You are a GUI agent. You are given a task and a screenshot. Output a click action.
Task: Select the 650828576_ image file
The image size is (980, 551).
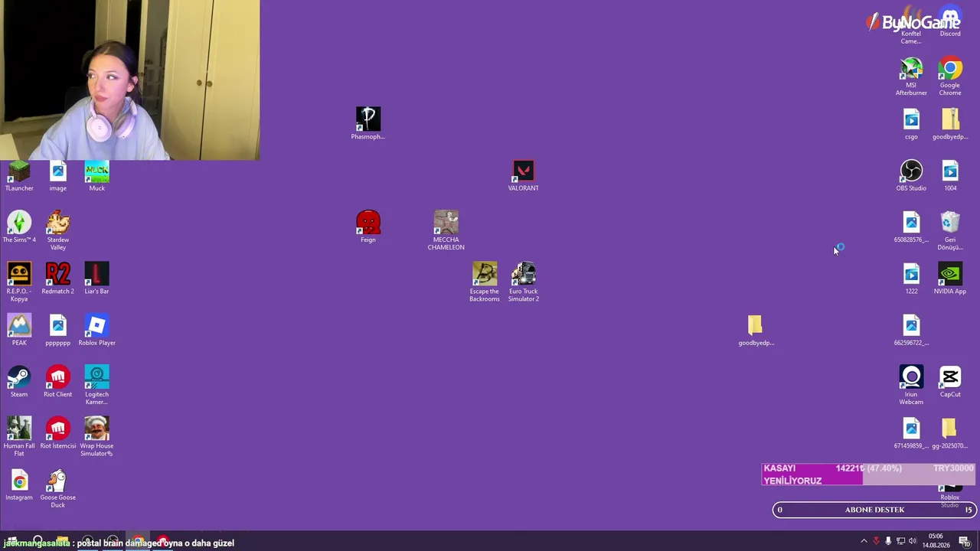pos(911,223)
